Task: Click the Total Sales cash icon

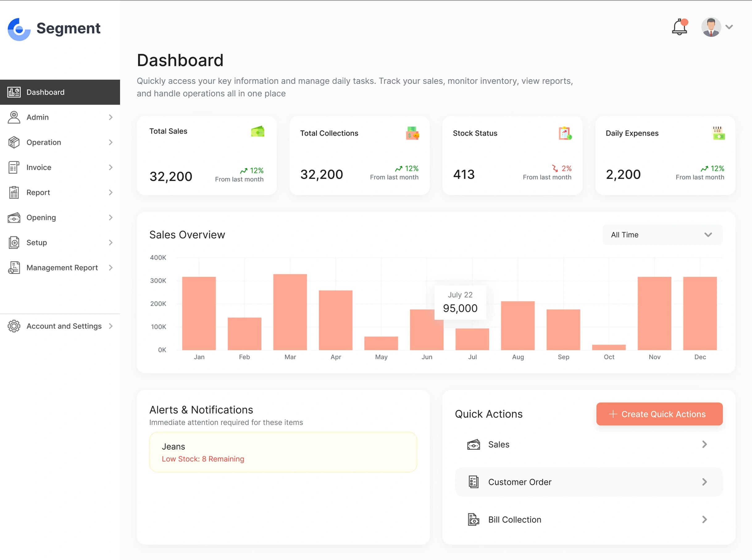Action: [257, 131]
